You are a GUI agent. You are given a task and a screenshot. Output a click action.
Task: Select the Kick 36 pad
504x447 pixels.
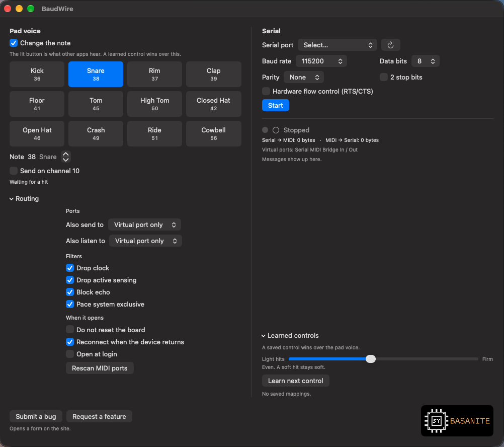click(37, 74)
